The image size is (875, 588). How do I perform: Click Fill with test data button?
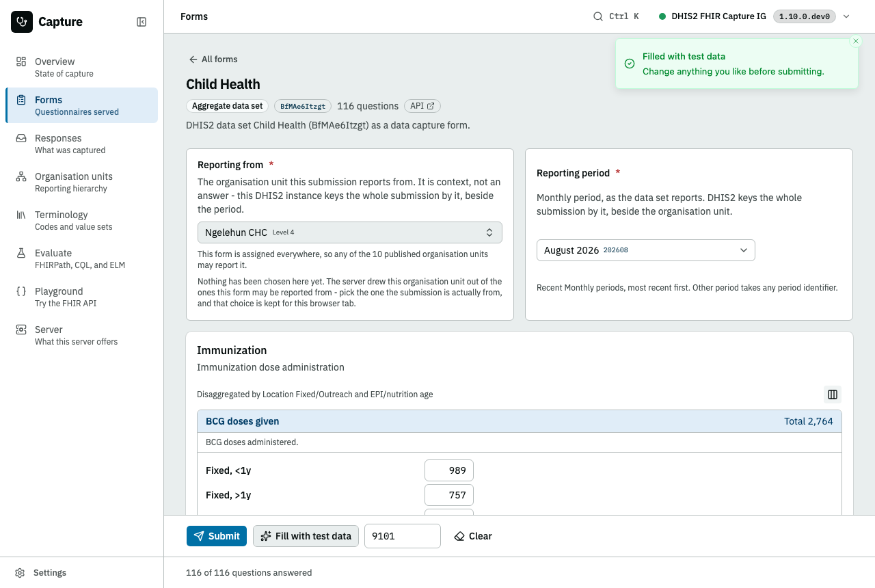tap(306, 536)
